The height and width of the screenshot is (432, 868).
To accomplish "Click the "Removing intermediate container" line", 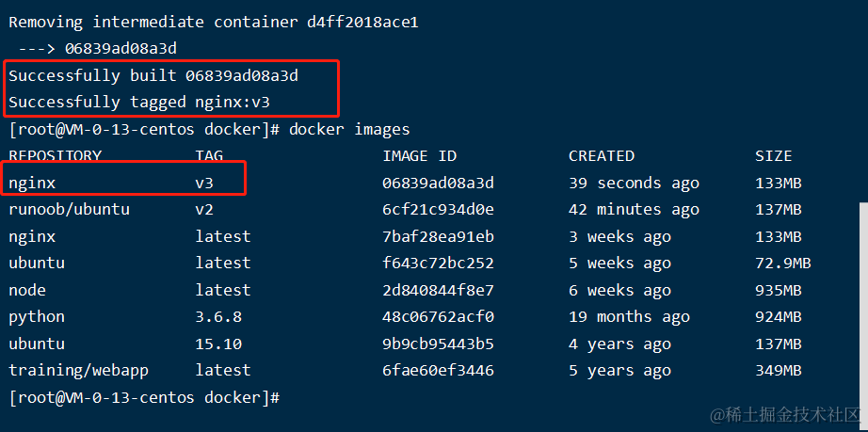I will [214, 22].
